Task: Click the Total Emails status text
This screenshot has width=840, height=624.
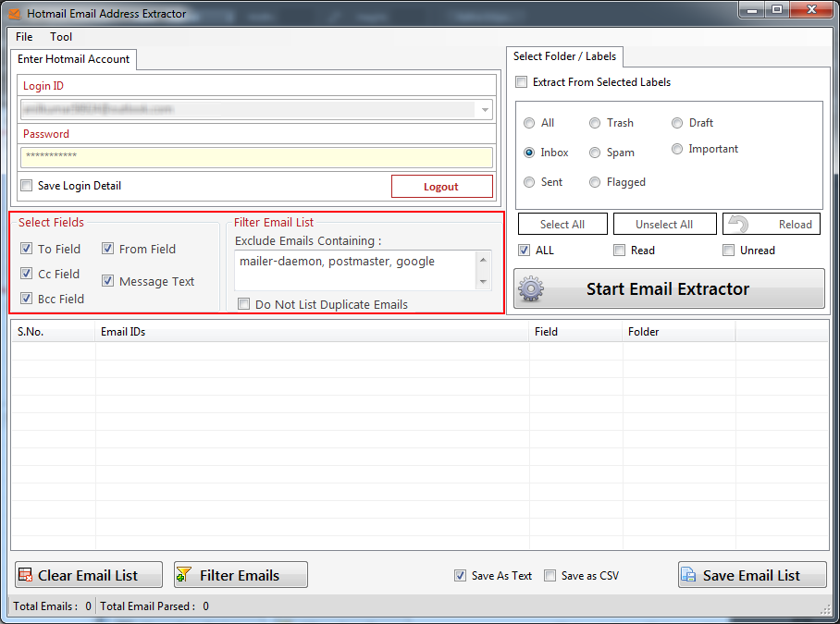Action: point(52,606)
